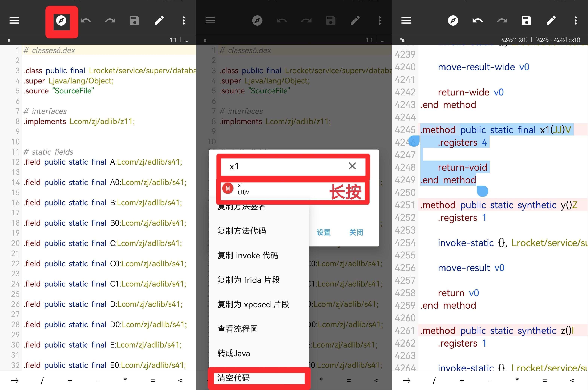Open the hamburger menu in the right editor panel
The width and height of the screenshot is (588, 390).
click(x=406, y=20)
